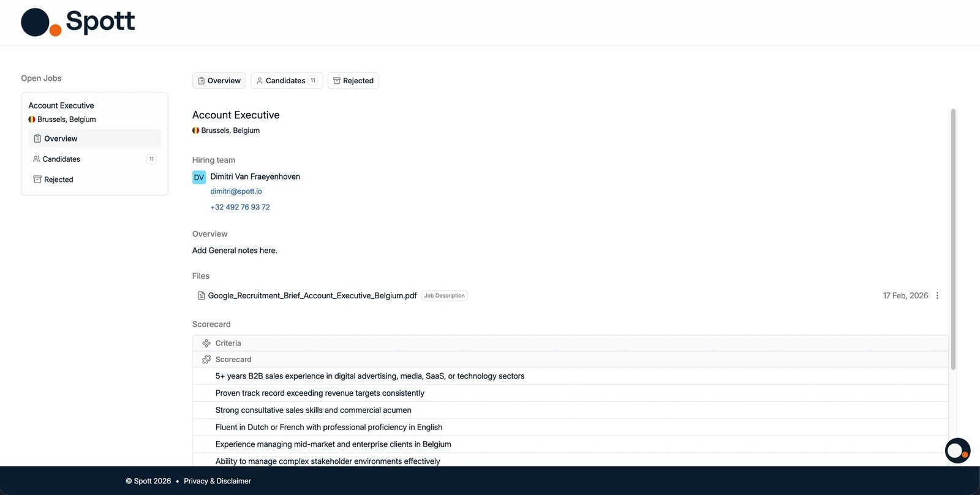Email dimitri@spott.io via the link

pos(236,191)
